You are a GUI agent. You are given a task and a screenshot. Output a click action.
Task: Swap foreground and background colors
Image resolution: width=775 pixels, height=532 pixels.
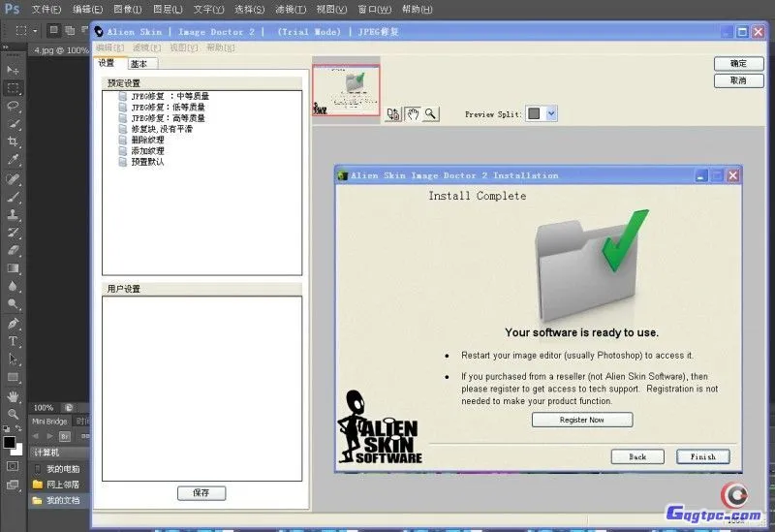point(18,428)
